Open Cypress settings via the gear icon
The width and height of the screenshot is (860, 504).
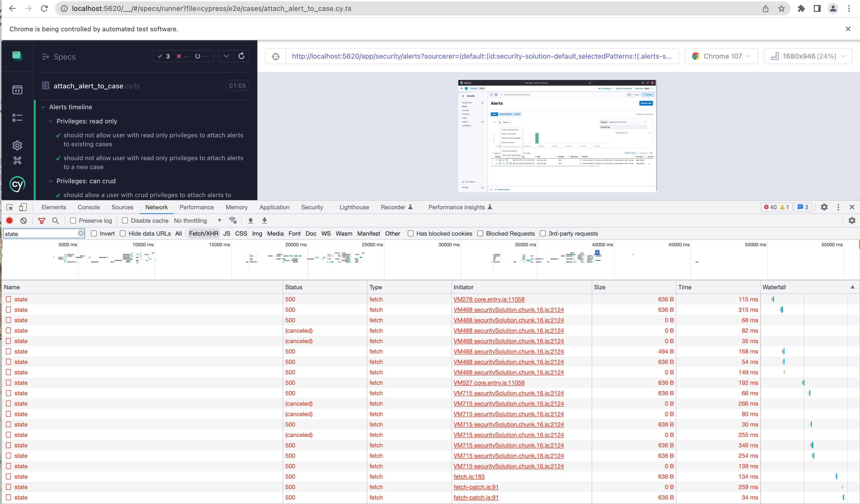pyautogui.click(x=17, y=145)
